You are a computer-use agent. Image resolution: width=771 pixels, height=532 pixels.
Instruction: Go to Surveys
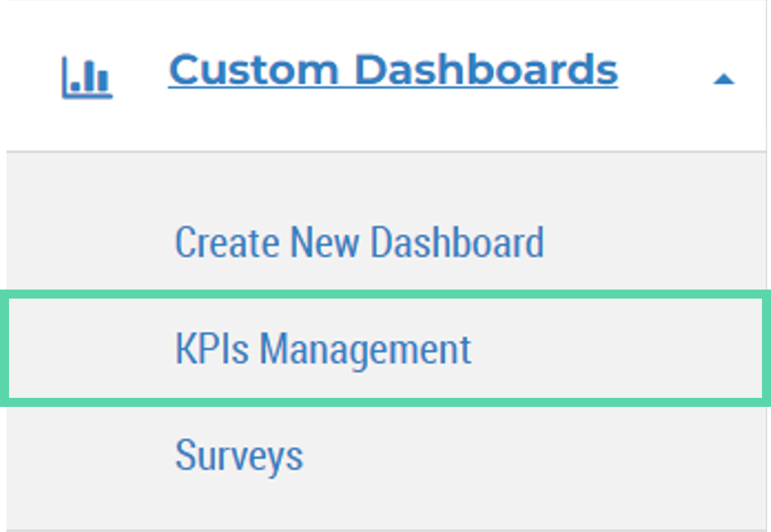[239, 455]
